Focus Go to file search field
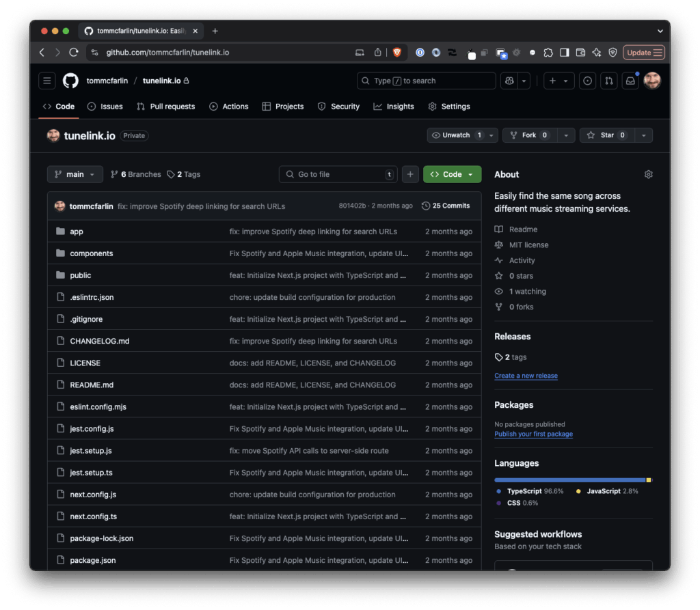 click(x=338, y=174)
